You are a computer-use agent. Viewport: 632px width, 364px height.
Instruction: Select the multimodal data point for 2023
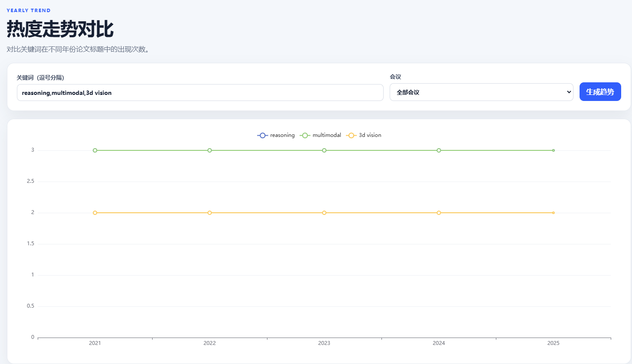[x=324, y=150]
